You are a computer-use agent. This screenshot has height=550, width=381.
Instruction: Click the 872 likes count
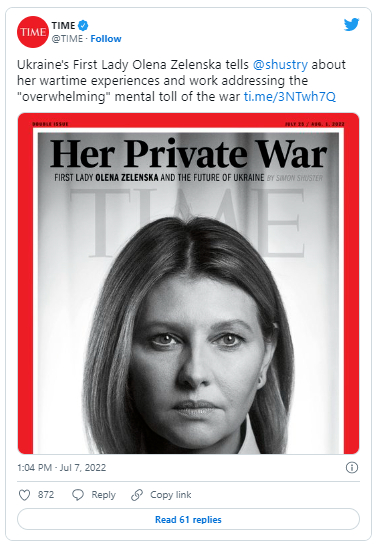pos(46,495)
